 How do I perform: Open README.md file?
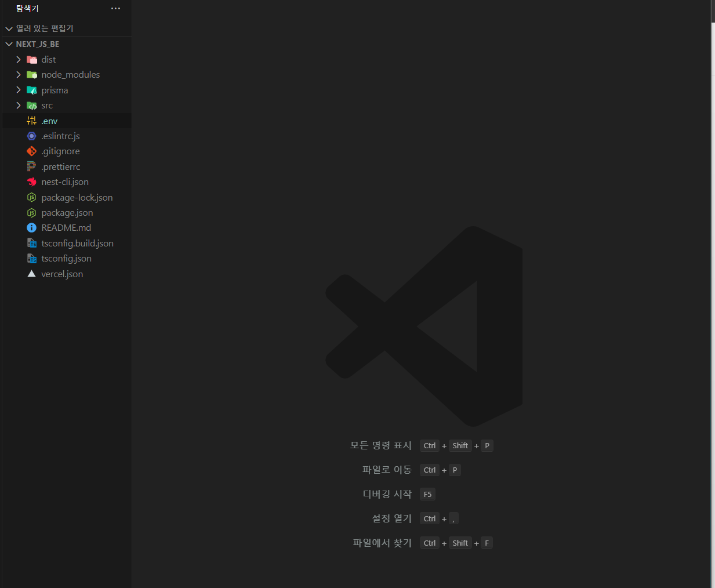(67, 228)
